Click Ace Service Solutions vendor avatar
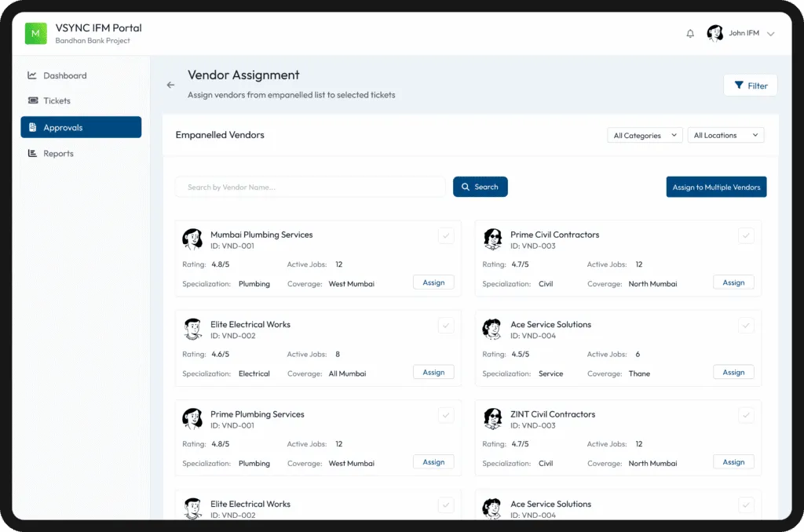The width and height of the screenshot is (804, 532). pyautogui.click(x=492, y=329)
